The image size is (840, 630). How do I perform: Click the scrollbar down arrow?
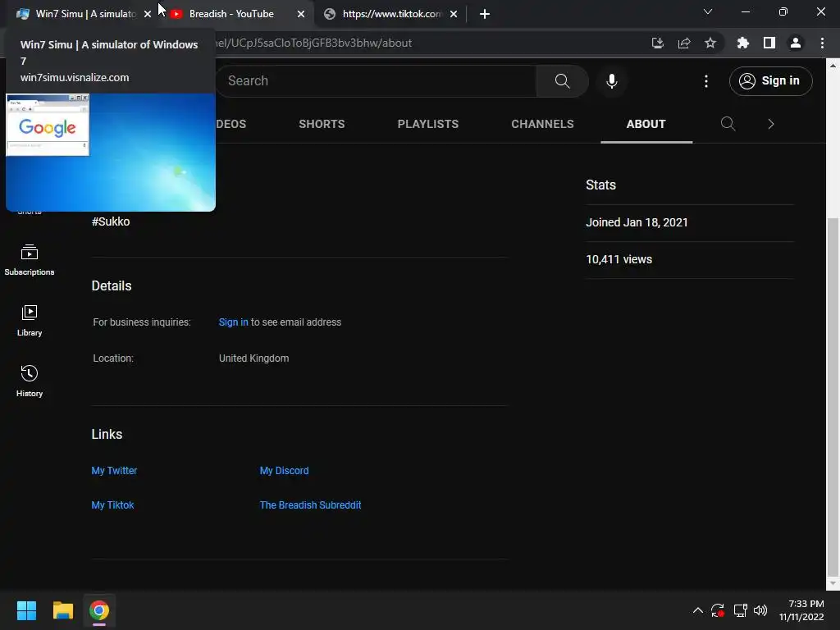click(833, 583)
